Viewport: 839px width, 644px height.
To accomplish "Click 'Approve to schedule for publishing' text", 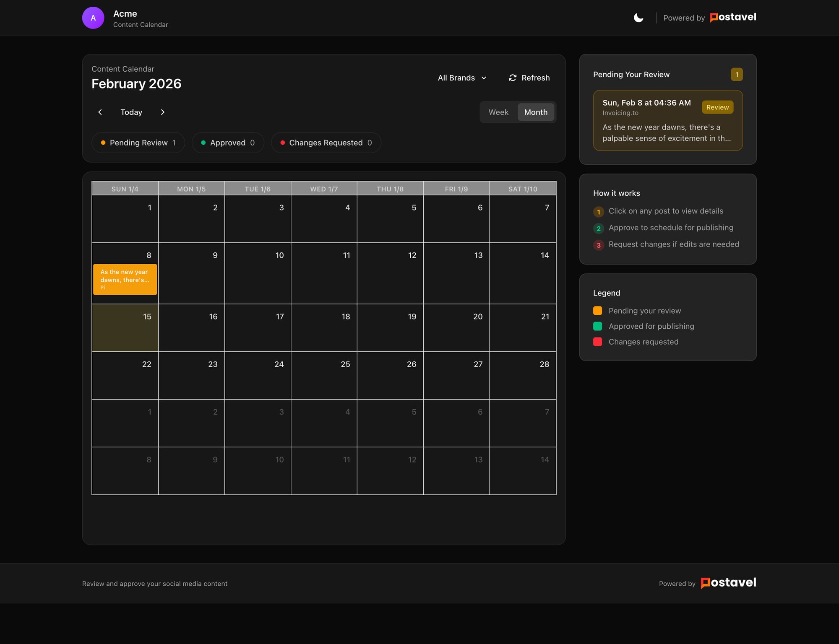I will point(671,228).
